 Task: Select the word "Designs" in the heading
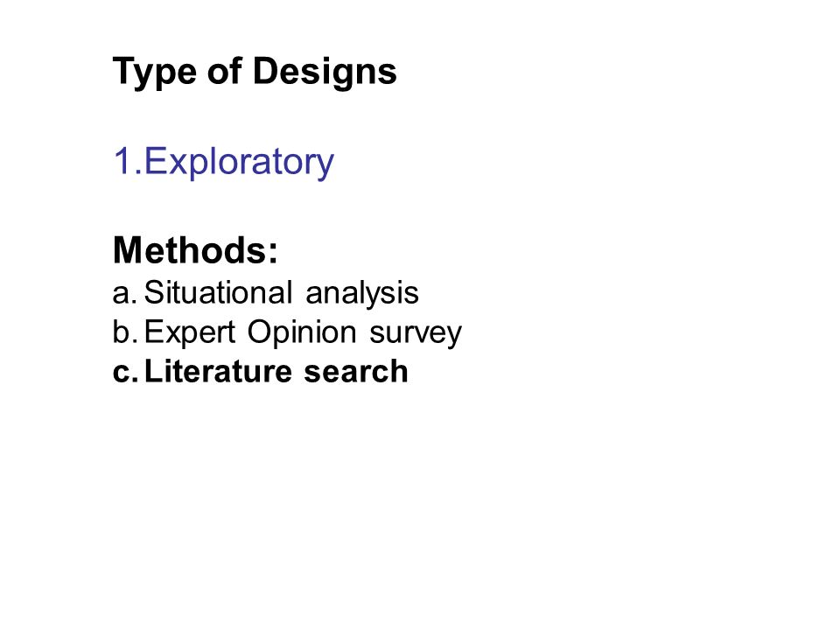[x=325, y=73]
